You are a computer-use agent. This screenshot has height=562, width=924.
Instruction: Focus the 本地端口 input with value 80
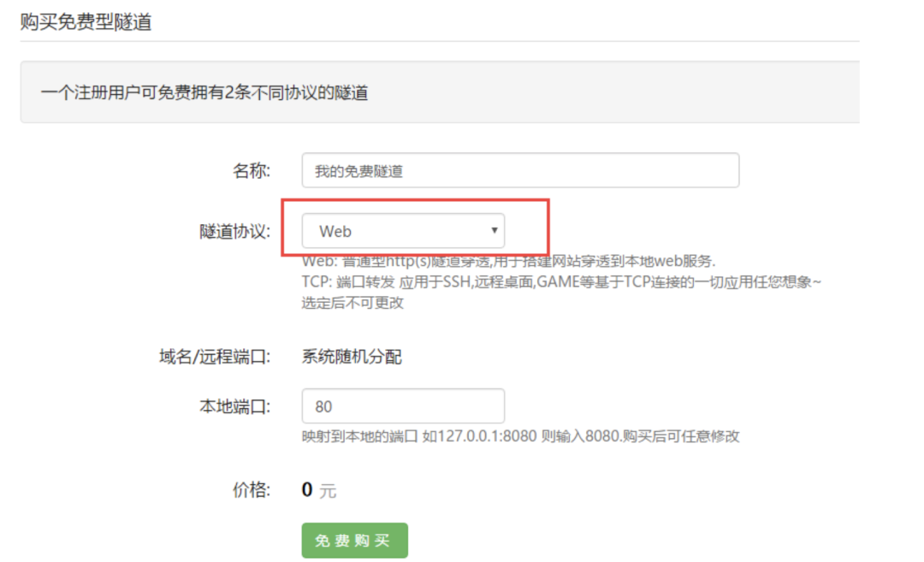[x=402, y=406]
